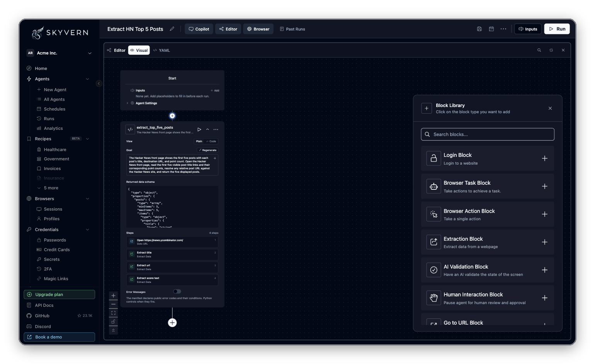This screenshot has width=595, height=364.
Task: Open the Acme Inc. organization dropdown
Action: point(59,53)
